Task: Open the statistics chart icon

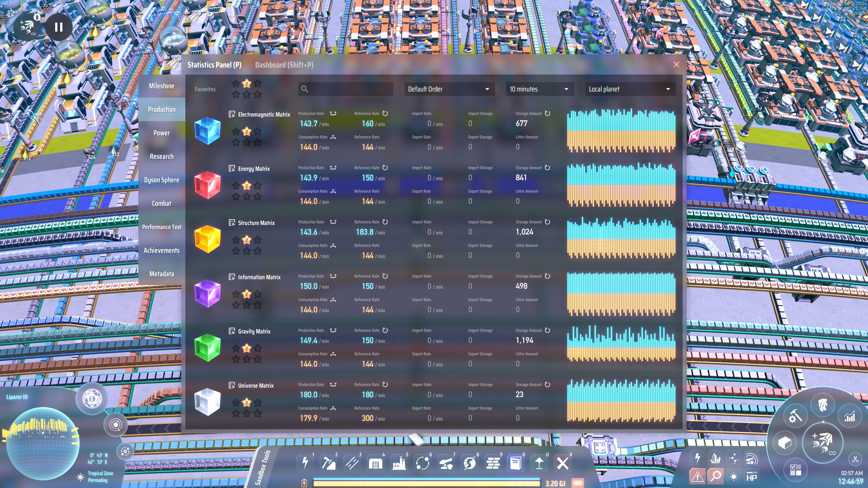Action: pyautogui.click(x=849, y=416)
